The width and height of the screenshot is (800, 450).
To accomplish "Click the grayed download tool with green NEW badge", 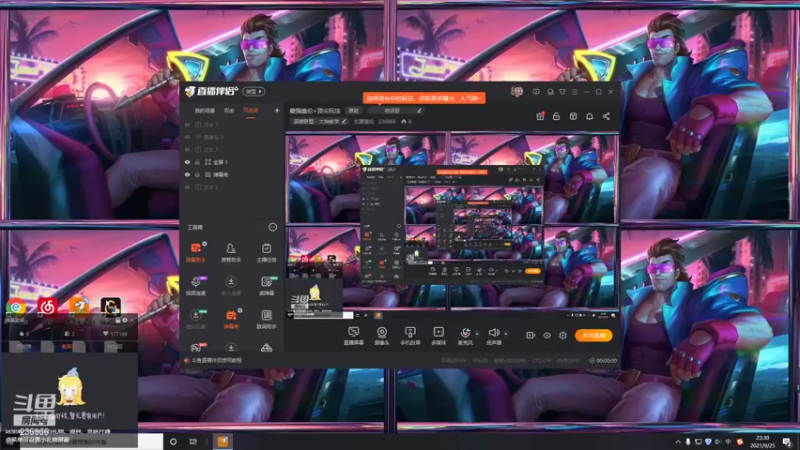I will (195, 318).
